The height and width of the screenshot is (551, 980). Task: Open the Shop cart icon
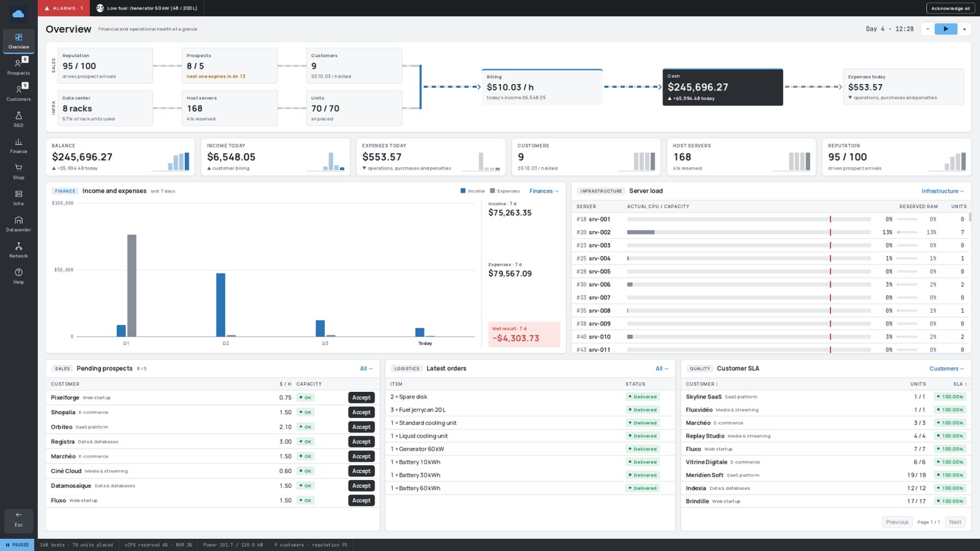[18, 171]
